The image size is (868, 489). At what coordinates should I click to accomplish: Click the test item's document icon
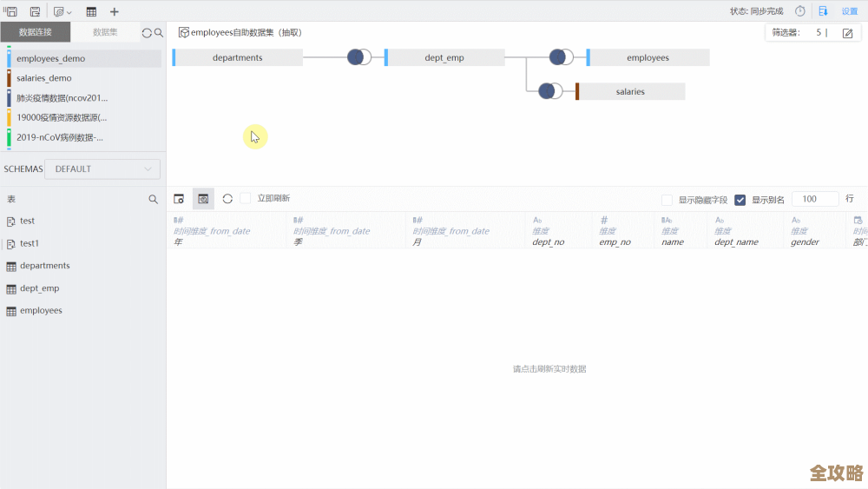(10, 221)
